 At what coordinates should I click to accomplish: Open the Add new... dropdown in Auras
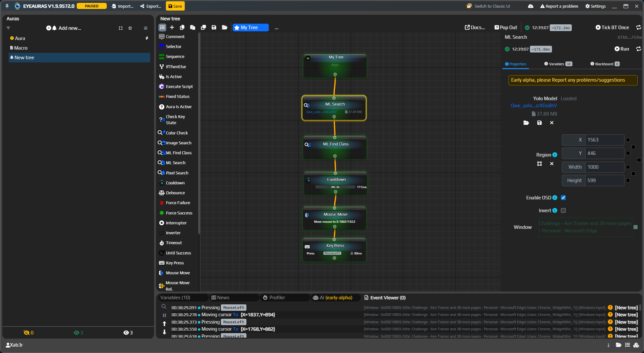[64, 28]
